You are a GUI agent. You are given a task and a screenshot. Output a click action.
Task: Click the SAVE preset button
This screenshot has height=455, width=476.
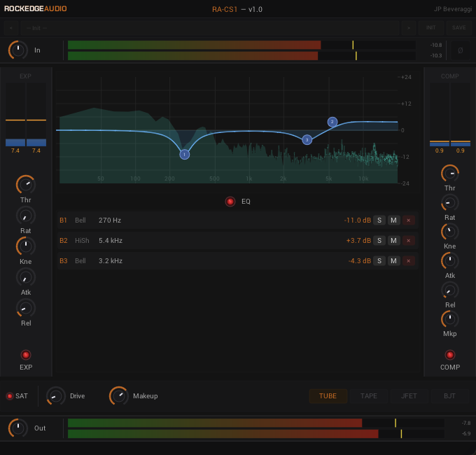coord(458,28)
